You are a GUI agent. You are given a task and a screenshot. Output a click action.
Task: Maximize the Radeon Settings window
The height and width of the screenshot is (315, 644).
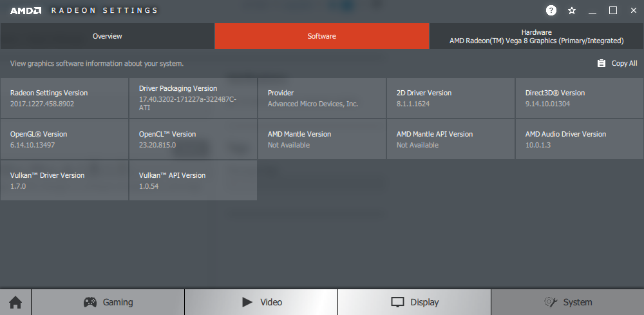click(613, 11)
